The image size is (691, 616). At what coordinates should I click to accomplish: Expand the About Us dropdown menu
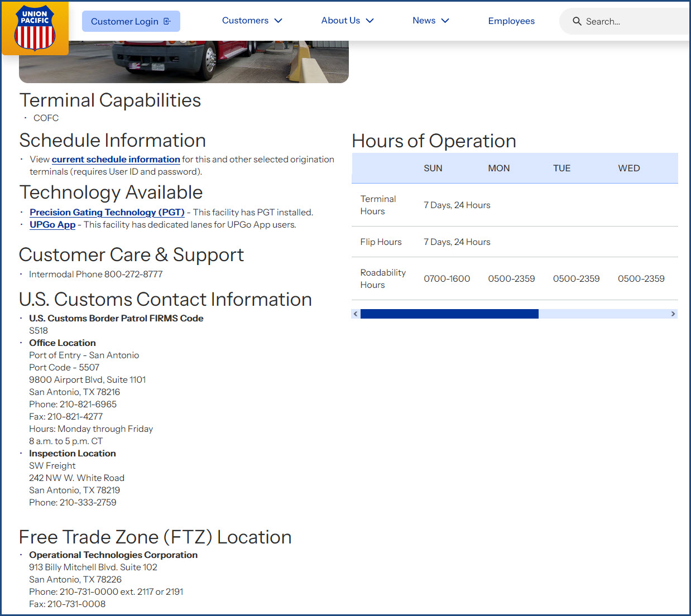pos(347,21)
